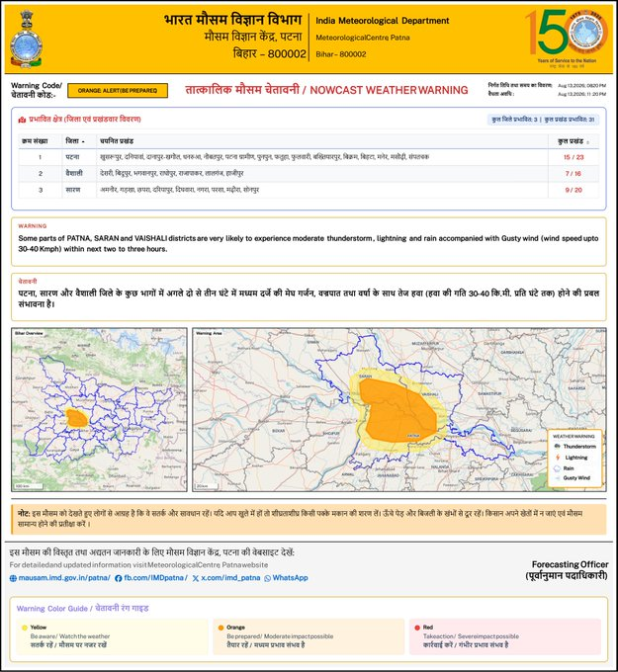This screenshot has width=618, height=672.
Task: Select the orange dot in Warning Color Guide
Action: tap(221, 628)
